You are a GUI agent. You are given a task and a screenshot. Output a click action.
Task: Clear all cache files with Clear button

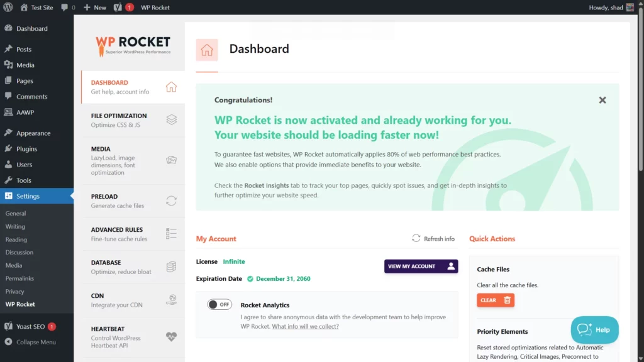[x=495, y=300]
